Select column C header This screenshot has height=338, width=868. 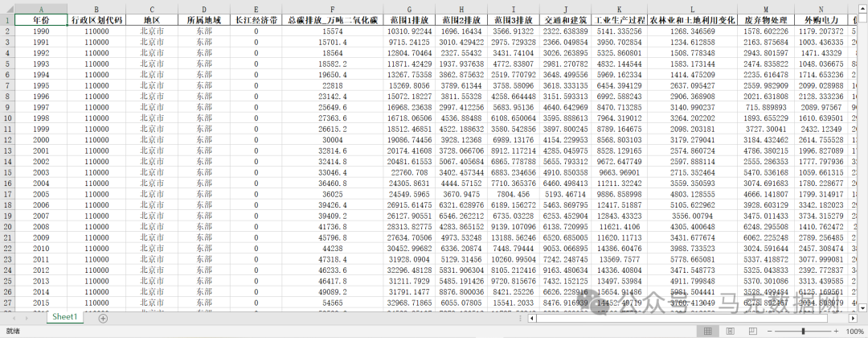152,10
